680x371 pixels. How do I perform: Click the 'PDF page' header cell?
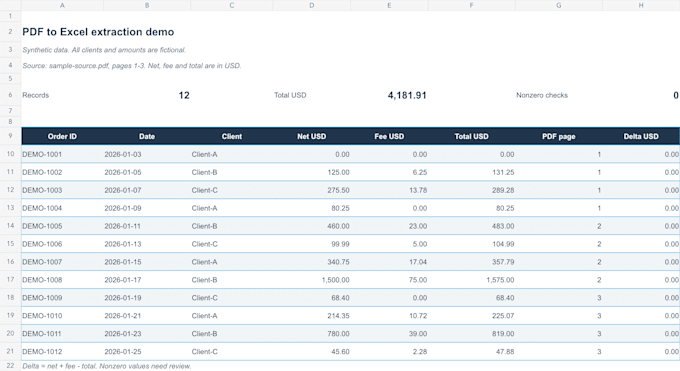559,136
